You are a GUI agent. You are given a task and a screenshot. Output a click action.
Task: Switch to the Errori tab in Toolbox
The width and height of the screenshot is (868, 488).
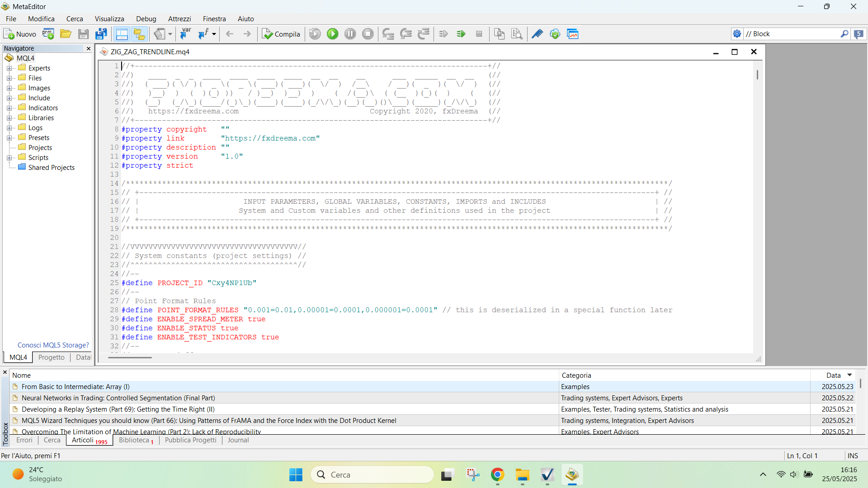(24, 440)
